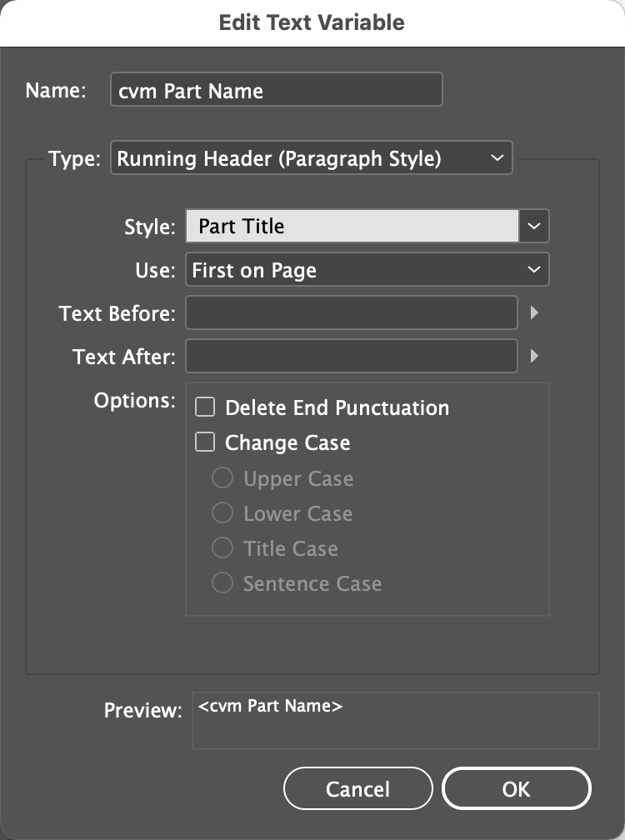Image resolution: width=625 pixels, height=840 pixels.
Task: Select the Lower Case radio option
Action: [222, 513]
